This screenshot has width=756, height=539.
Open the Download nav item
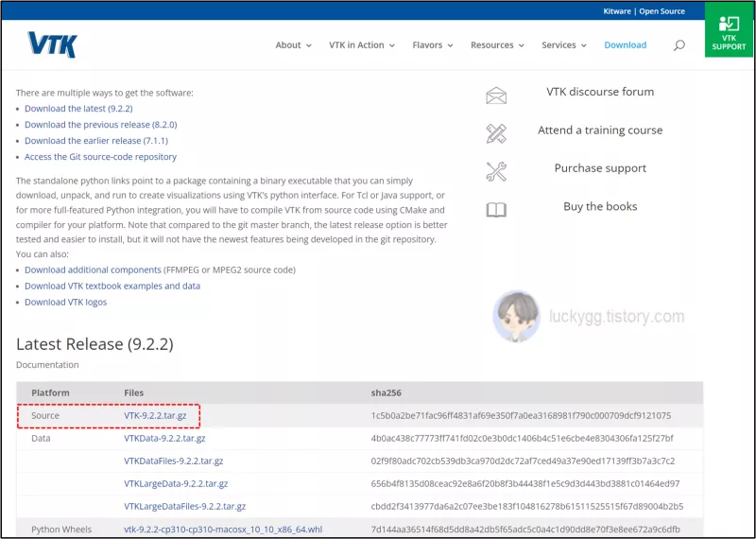[625, 44]
